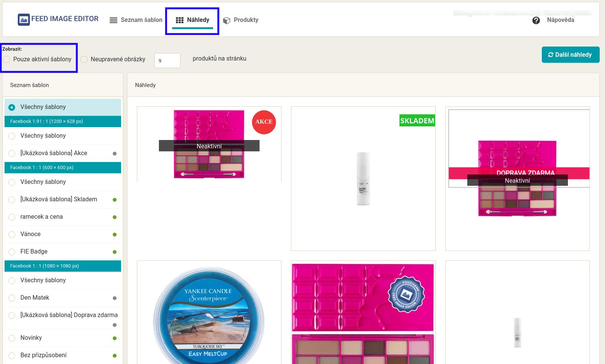Click the green dot beside Bez přizpůsobení
The image size is (605, 364).
[115, 356]
